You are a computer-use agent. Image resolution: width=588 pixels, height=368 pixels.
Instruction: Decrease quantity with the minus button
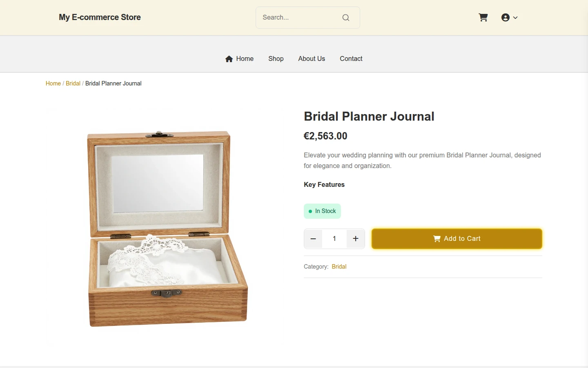tap(313, 239)
